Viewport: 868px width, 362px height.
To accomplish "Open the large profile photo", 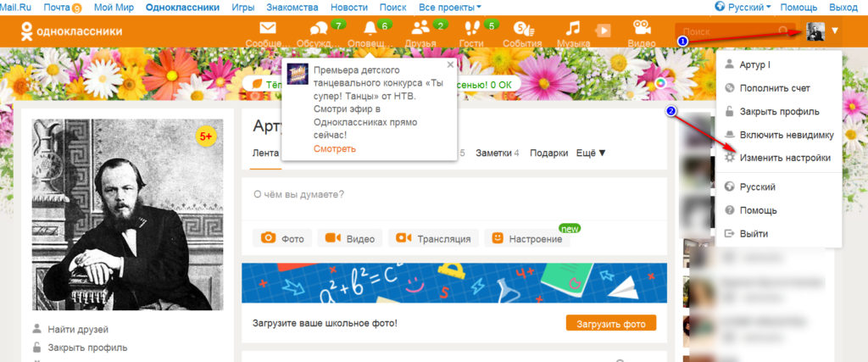I will click(128, 214).
